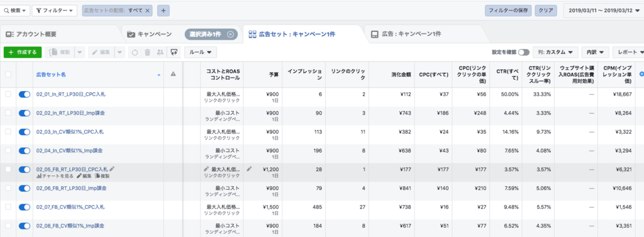
Task: Toggle off ad set 02_01_In_RT_LP30日_CPC入札
Action: pyautogui.click(x=25, y=94)
